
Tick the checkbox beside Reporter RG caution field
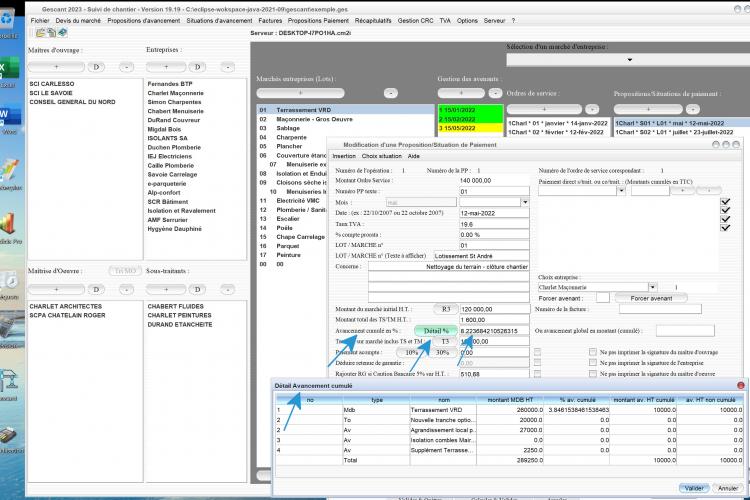coord(537,374)
